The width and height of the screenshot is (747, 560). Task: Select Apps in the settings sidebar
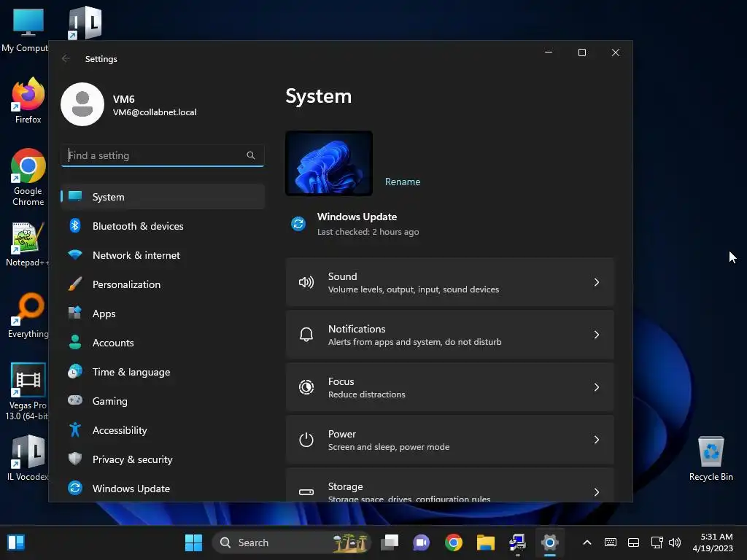[x=163, y=314]
